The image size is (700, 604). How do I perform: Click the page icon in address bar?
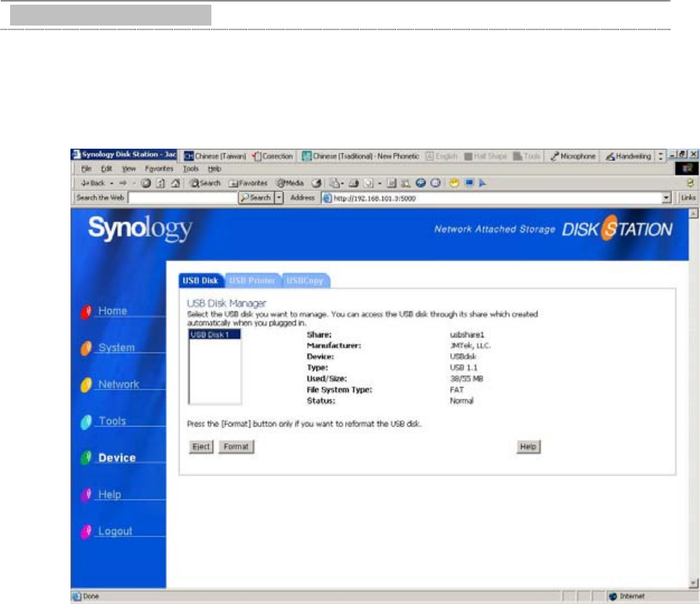tap(328, 197)
